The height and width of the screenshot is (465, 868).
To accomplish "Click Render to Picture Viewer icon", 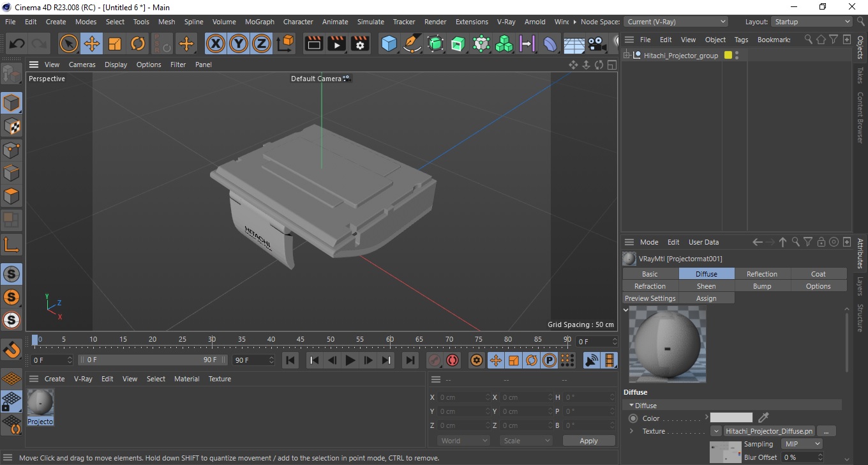I will coord(336,44).
